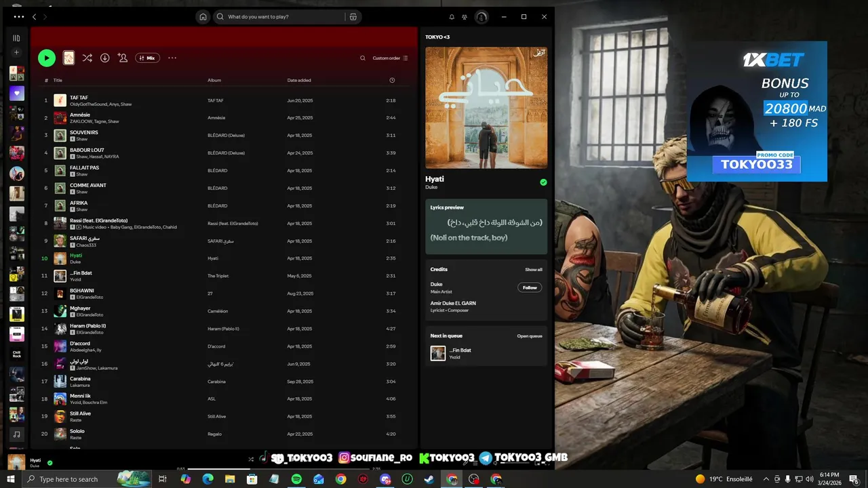
Task: Open album BLÉDARD (Deluxe) for BABOUR LOU7
Action: (x=226, y=153)
